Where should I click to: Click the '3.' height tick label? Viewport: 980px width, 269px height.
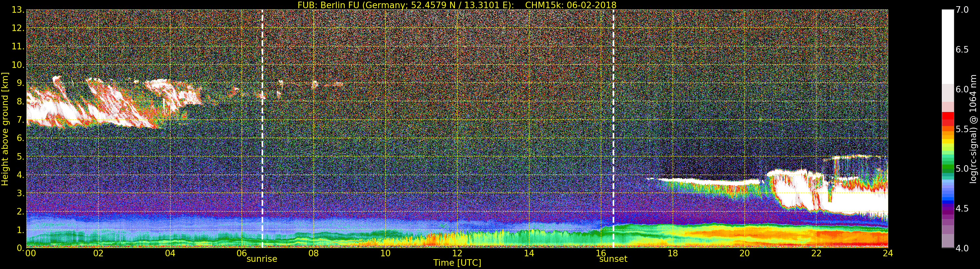coord(20,193)
